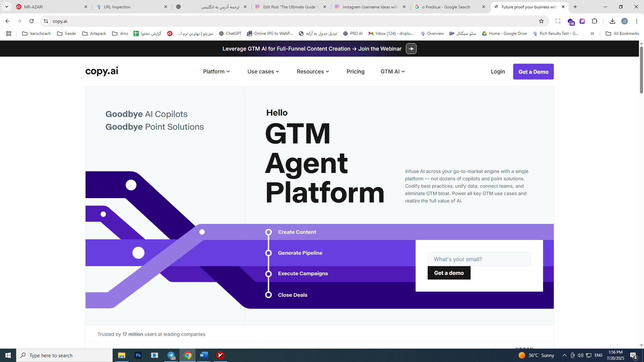This screenshot has height=362, width=644.
Task: Expand the Platform menu
Action: [x=216, y=71]
